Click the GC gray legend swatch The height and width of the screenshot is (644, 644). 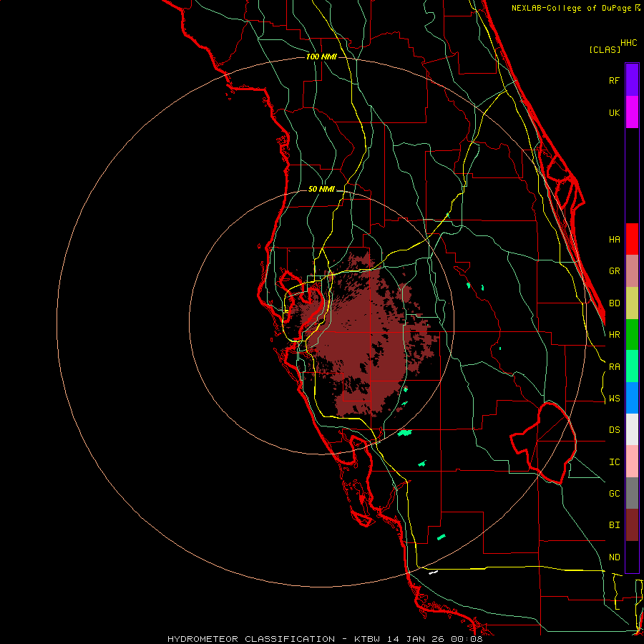(632, 493)
